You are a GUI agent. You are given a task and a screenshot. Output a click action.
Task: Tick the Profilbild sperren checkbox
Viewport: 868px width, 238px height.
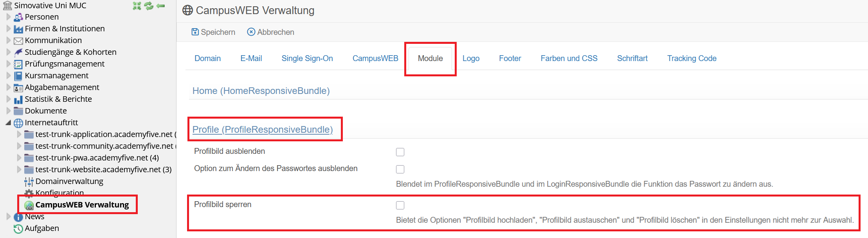400,205
